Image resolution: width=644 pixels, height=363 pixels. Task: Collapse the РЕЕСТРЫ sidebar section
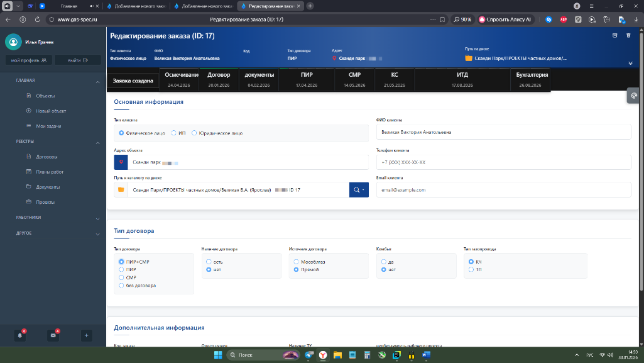(x=98, y=143)
